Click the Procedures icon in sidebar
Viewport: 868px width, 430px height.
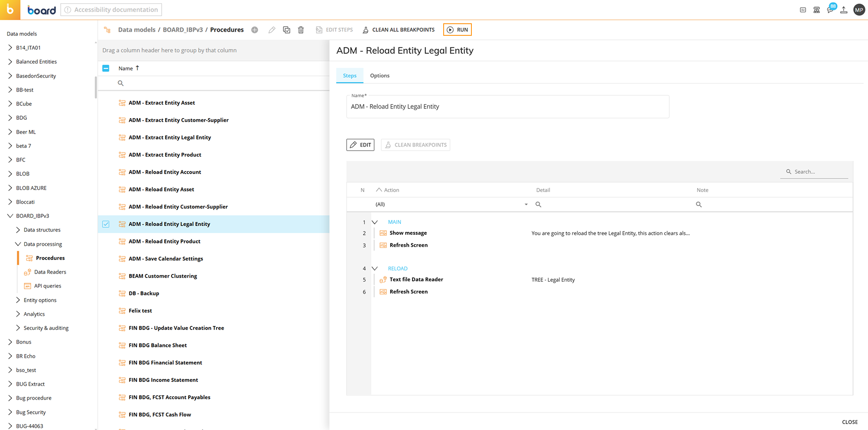(29, 258)
